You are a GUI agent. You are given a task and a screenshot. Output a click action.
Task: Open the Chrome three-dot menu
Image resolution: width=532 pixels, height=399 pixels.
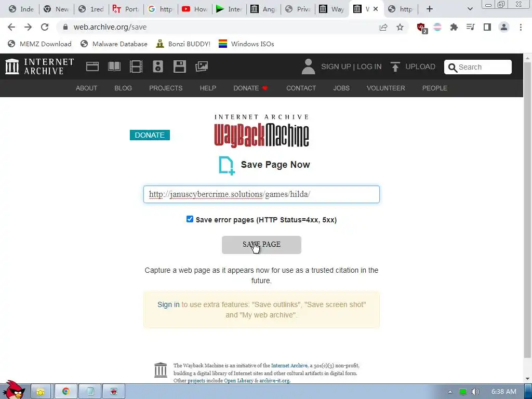point(521,27)
